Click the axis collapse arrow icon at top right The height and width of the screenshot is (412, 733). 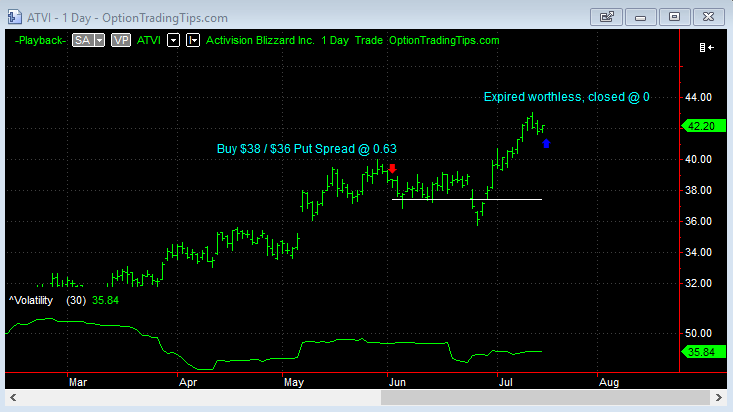(706, 47)
